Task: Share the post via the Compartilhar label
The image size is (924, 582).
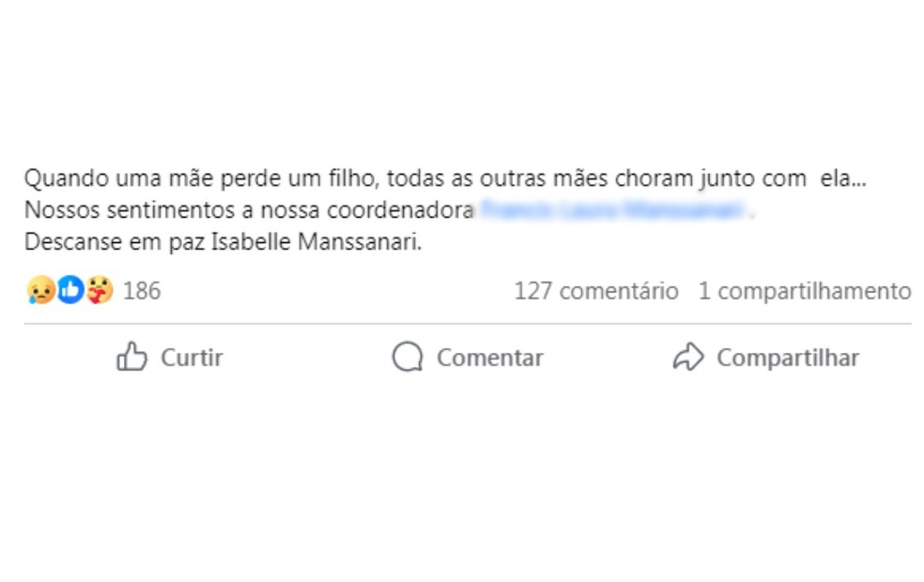Action: click(x=788, y=358)
